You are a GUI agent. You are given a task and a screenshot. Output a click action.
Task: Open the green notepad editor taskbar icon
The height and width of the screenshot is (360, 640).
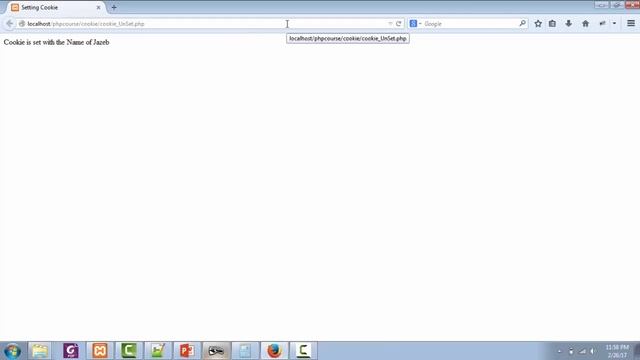point(158,351)
